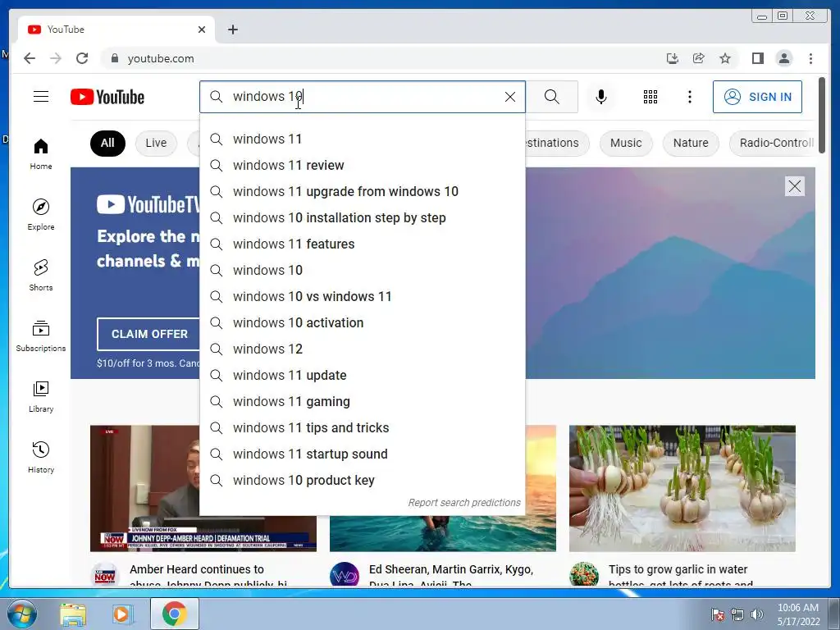Choose 'windows 11 tips and tricks'
The height and width of the screenshot is (630, 840).
click(362, 427)
